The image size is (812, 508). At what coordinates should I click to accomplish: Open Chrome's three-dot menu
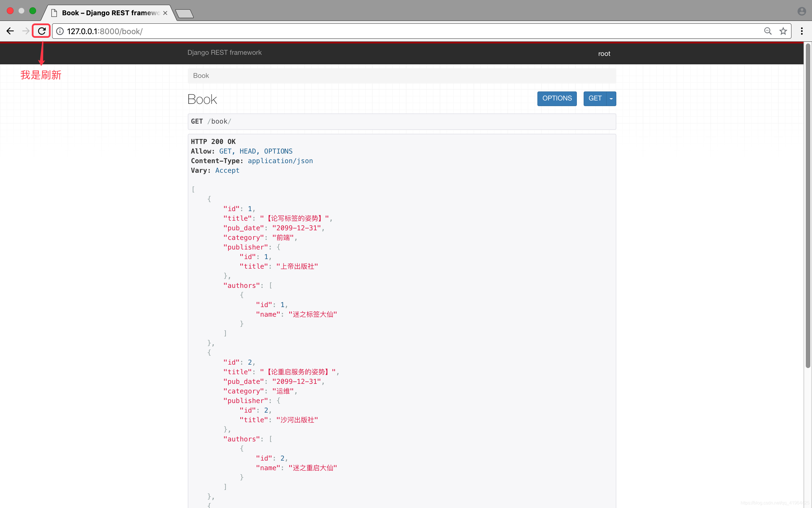pos(802,31)
